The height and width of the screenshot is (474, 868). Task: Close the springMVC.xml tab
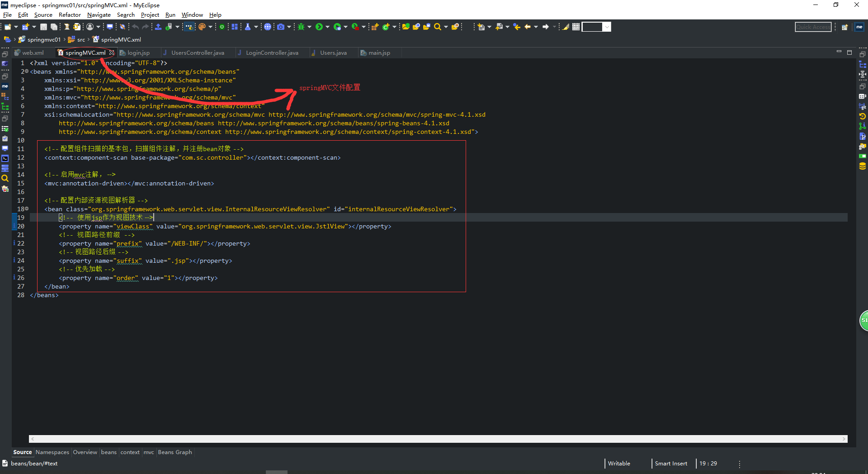(x=112, y=53)
